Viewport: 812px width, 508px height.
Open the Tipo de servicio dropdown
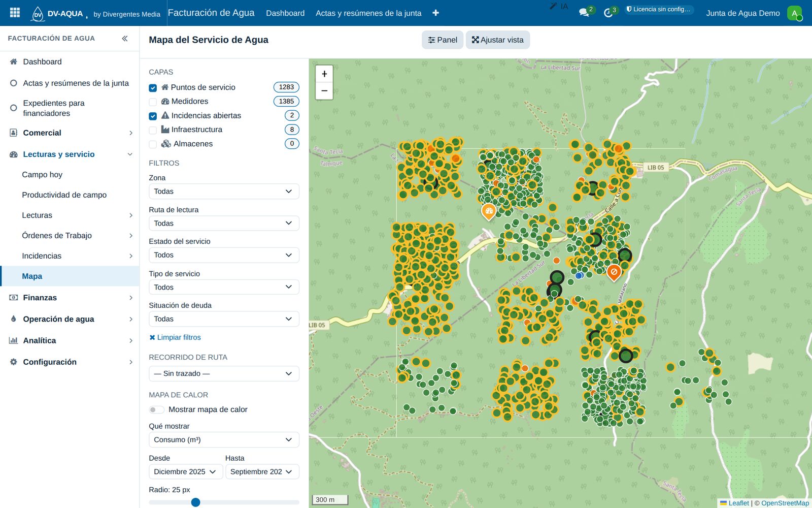click(224, 287)
